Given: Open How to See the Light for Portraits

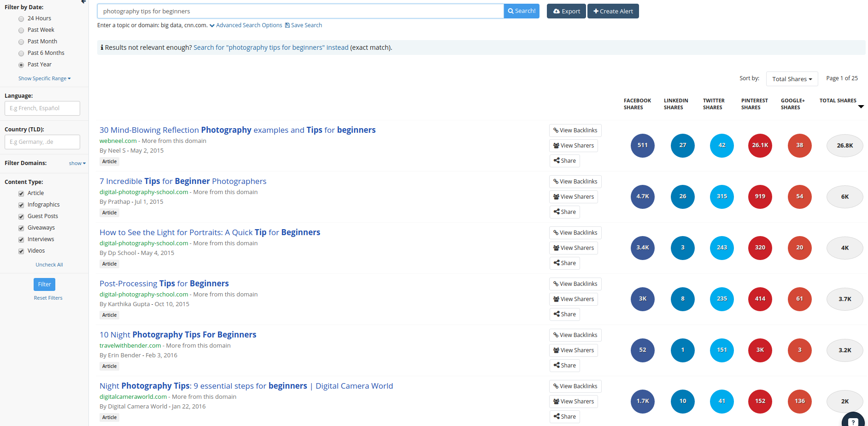Looking at the screenshot, I should tap(210, 232).
